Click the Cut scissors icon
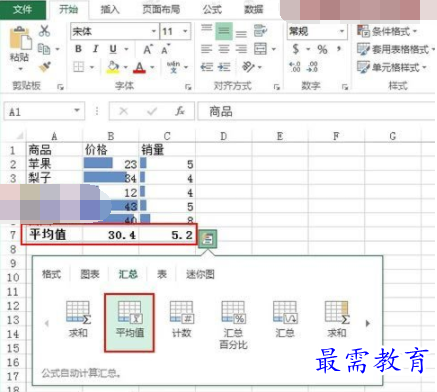The image size is (437, 392). (44, 31)
